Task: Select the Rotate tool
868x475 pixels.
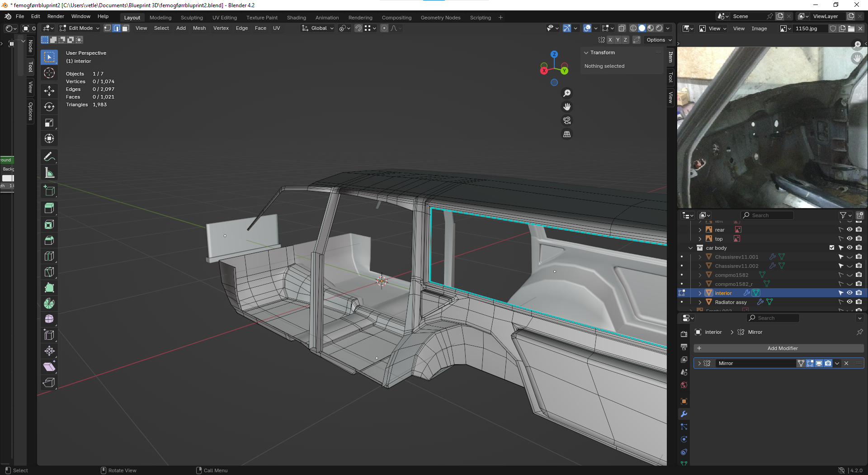Action: coord(49,107)
